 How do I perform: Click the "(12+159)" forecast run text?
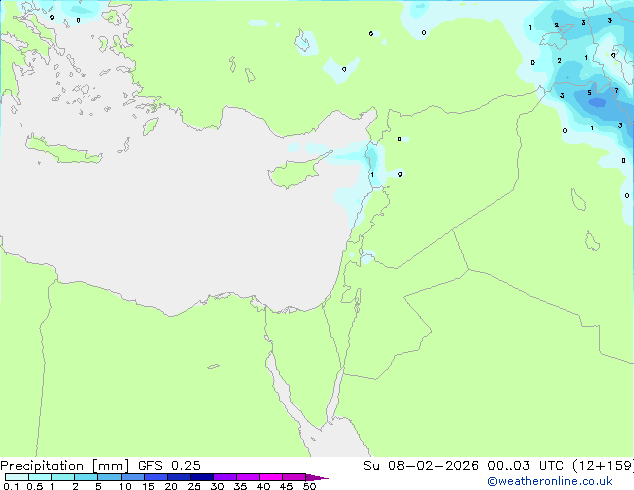(603, 466)
